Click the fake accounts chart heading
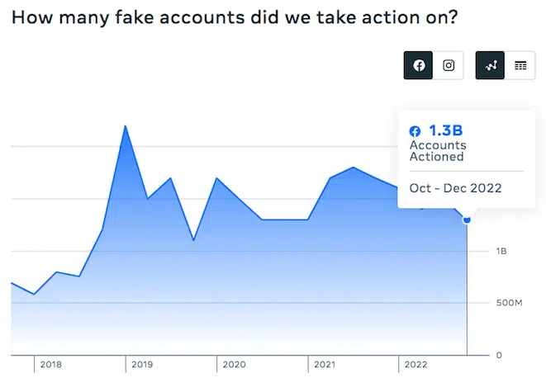 coord(235,18)
